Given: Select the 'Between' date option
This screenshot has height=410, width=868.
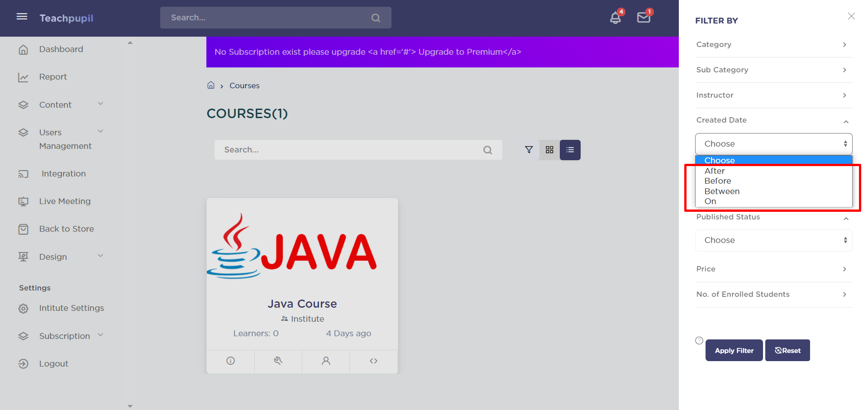Looking at the screenshot, I should (722, 191).
